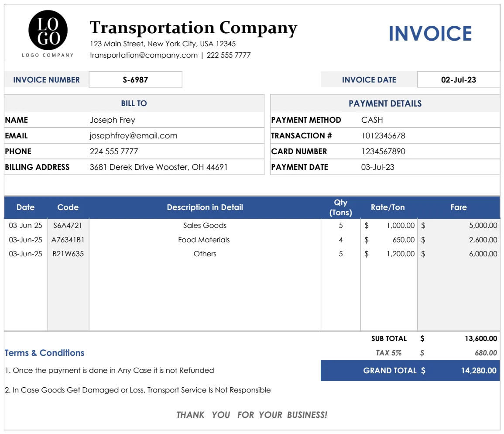Select term 1 about payment not refunded

click(109, 370)
